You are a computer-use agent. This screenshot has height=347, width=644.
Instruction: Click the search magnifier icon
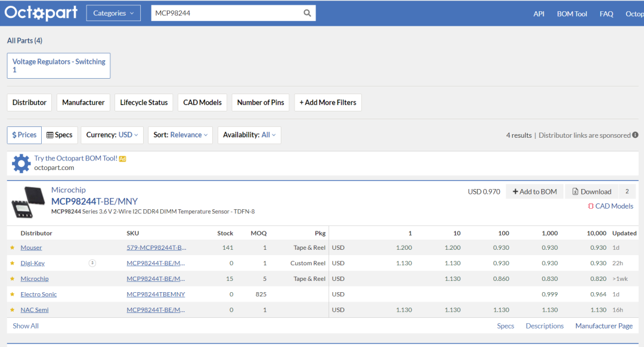click(x=307, y=13)
